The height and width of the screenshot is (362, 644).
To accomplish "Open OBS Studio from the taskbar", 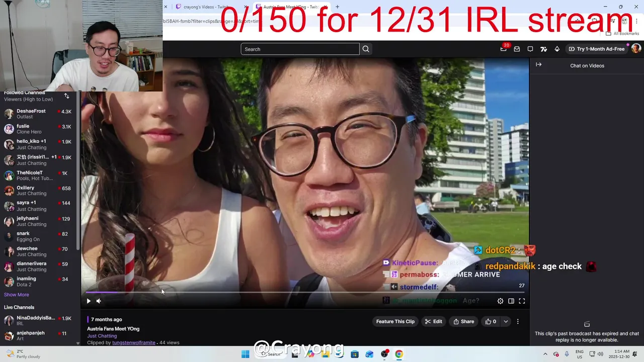I will (384, 354).
